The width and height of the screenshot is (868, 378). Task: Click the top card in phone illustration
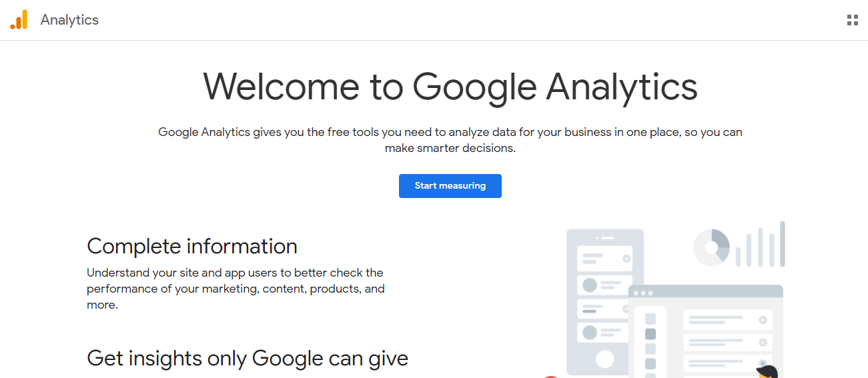(x=604, y=259)
